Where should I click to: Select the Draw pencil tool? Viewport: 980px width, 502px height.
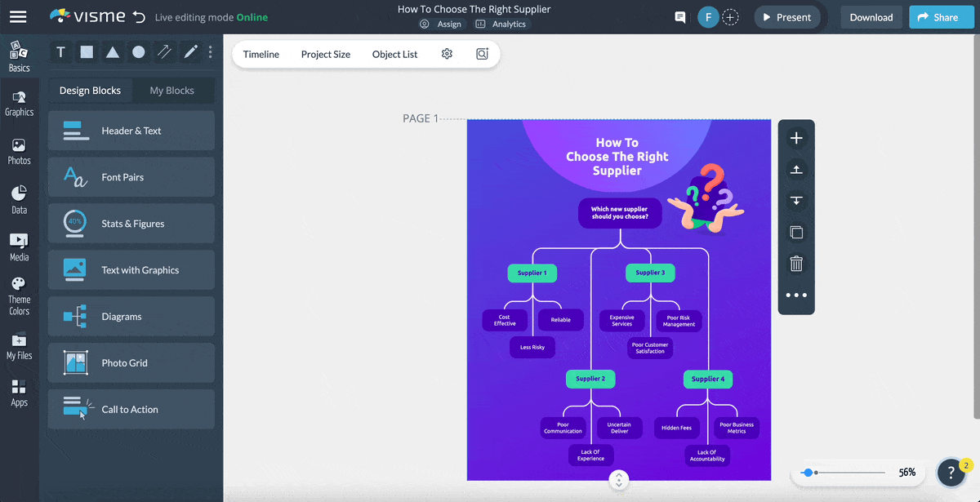[x=190, y=51]
